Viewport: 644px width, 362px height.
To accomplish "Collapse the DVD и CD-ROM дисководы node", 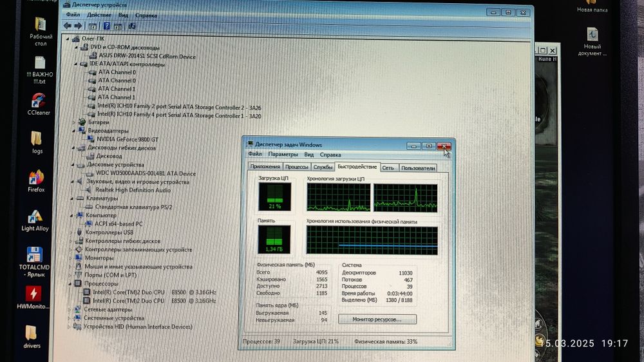I will [x=77, y=47].
